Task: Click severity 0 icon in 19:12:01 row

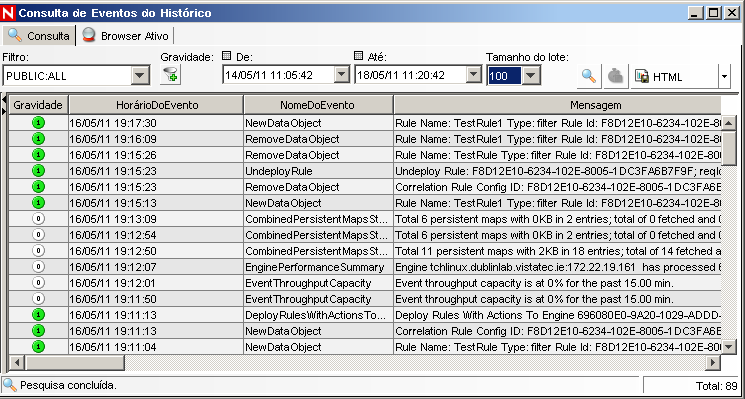Action: tap(38, 283)
